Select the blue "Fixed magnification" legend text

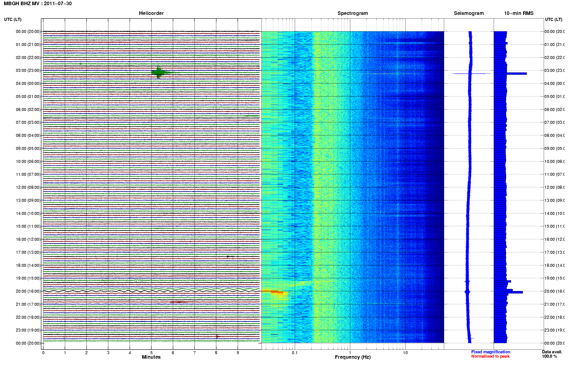pyautogui.click(x=491, y=352)
